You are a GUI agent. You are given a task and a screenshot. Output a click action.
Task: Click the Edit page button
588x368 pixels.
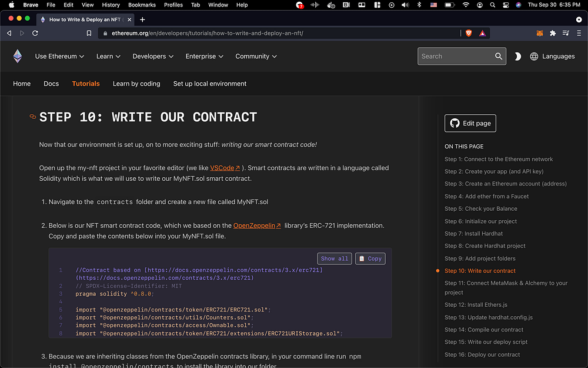click(470, 123)
